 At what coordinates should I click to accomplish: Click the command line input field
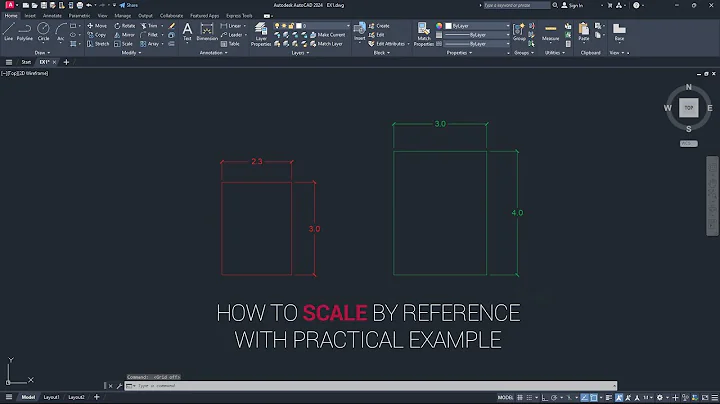coord(370,386)
